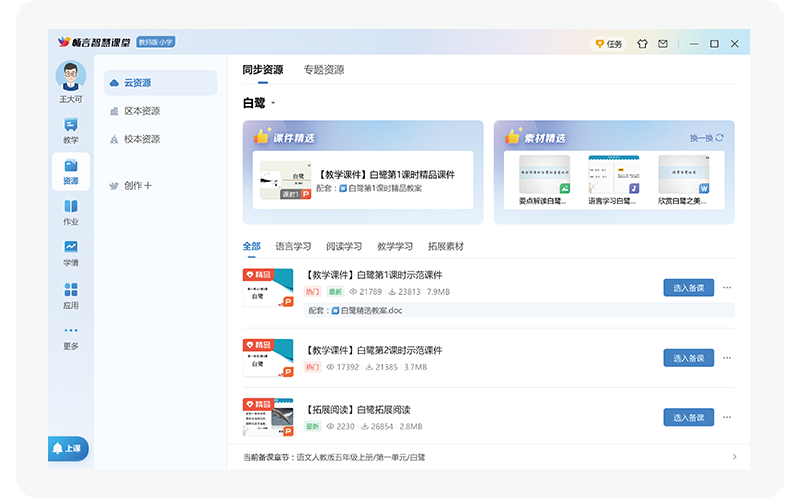
Task: Click 17392 view count of 第2课时示范课件
Action: [x=343, y=367]
